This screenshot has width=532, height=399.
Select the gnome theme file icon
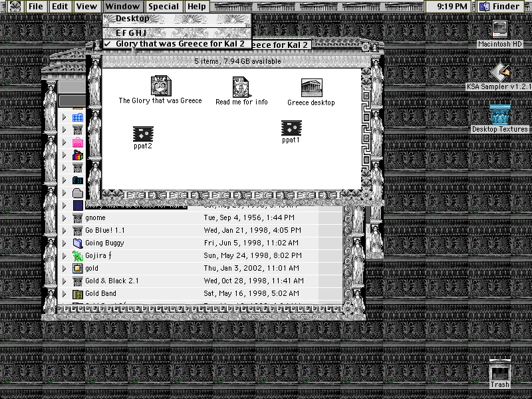click(x=78, y=218)
